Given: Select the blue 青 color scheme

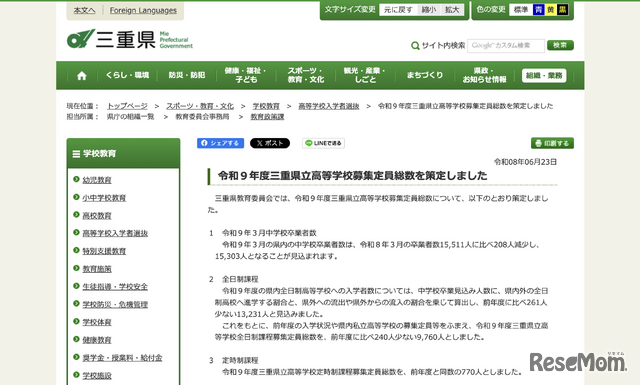Looking at the screenshot, I should pos(538,10).
